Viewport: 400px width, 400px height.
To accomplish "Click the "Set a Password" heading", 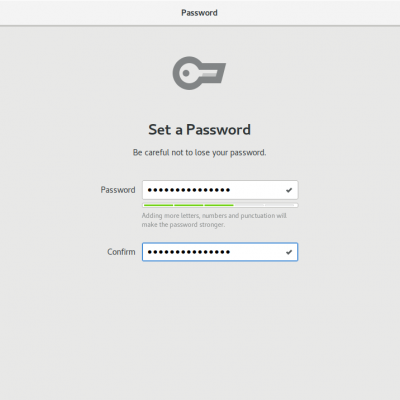I will click(x=199, y=130).
